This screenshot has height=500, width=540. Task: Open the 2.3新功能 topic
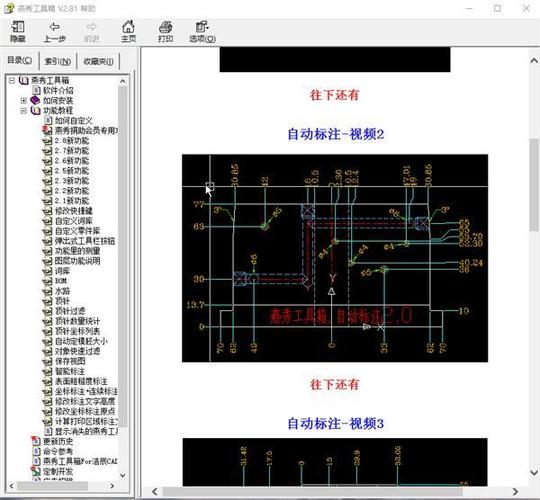[72, 181]
